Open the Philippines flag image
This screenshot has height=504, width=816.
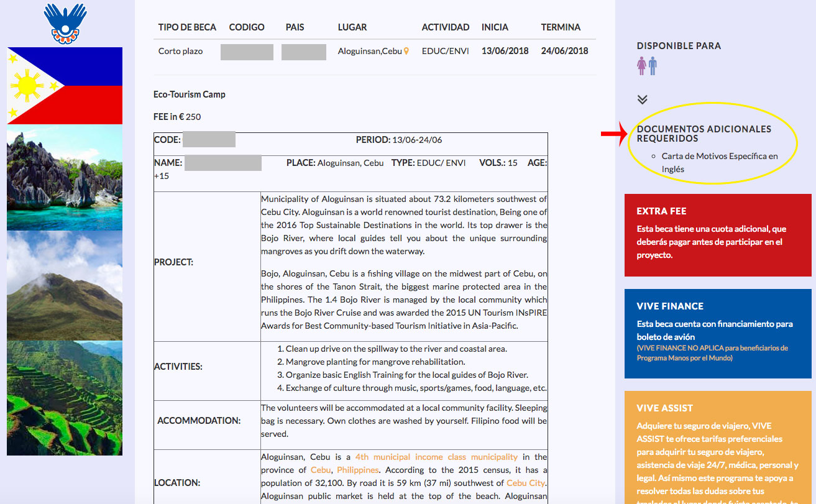pyautogui.click(x=65, y=86)
